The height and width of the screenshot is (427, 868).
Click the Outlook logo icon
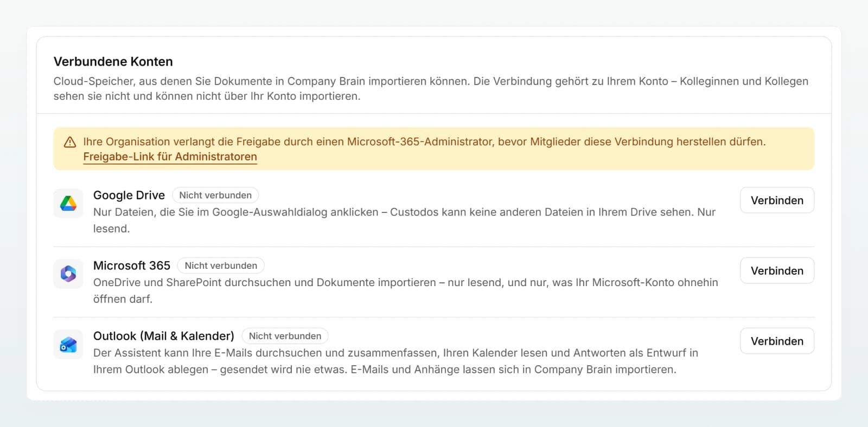[68, 344]
